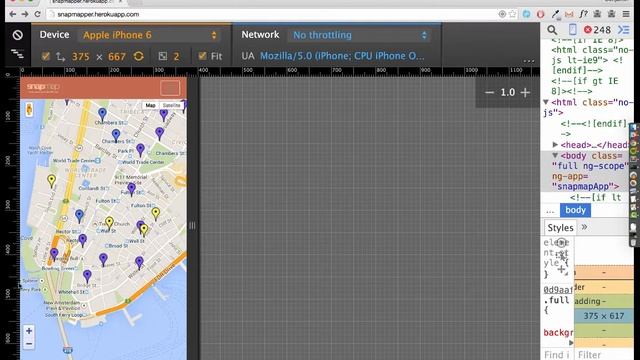Open the Device dropdown showing Apple iPhone 6
The height and width of the screenshot is (360, 640).
pyautogui.click(x=149, y=35)
